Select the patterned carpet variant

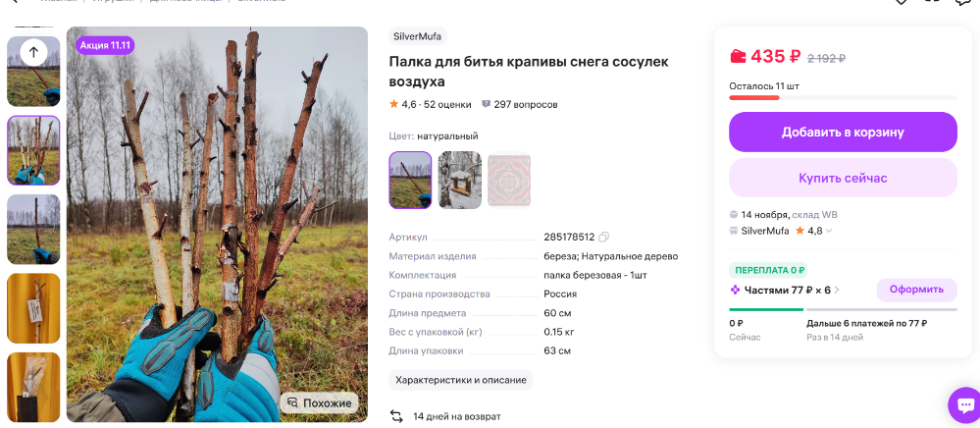[509, 181]
